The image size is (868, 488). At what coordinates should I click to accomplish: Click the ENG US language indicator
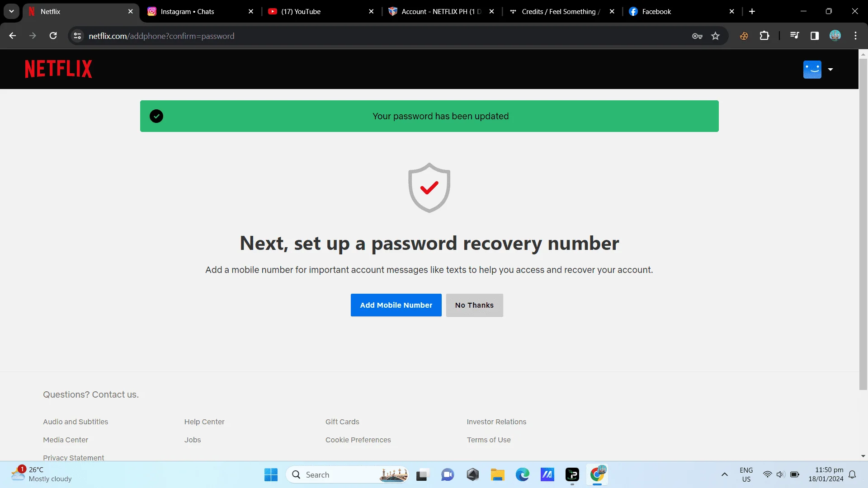coord(746,474)
